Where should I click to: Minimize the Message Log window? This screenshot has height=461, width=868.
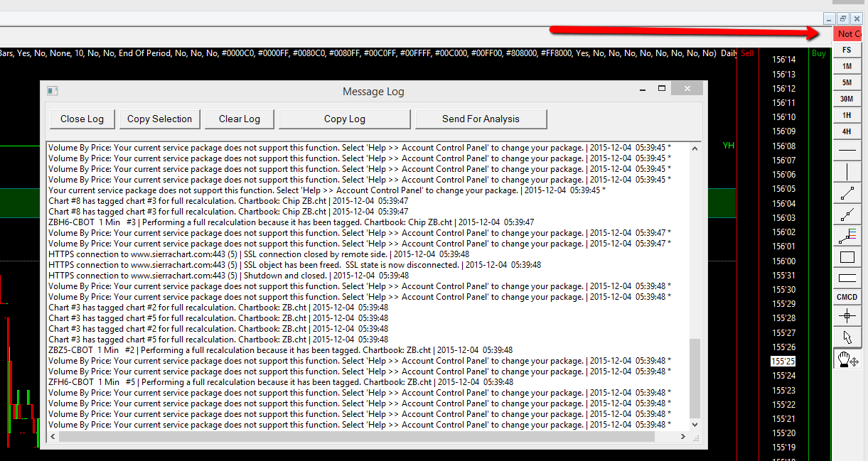[x=643, y=89]
